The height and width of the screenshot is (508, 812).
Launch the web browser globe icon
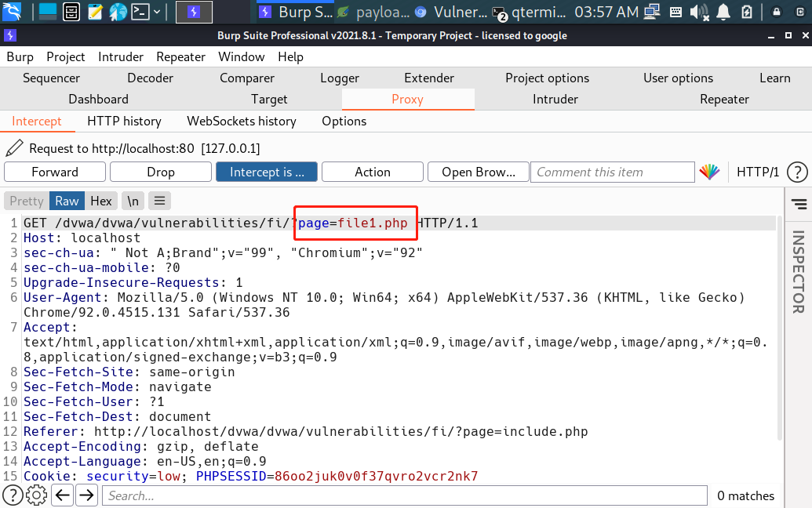point(118,12)
